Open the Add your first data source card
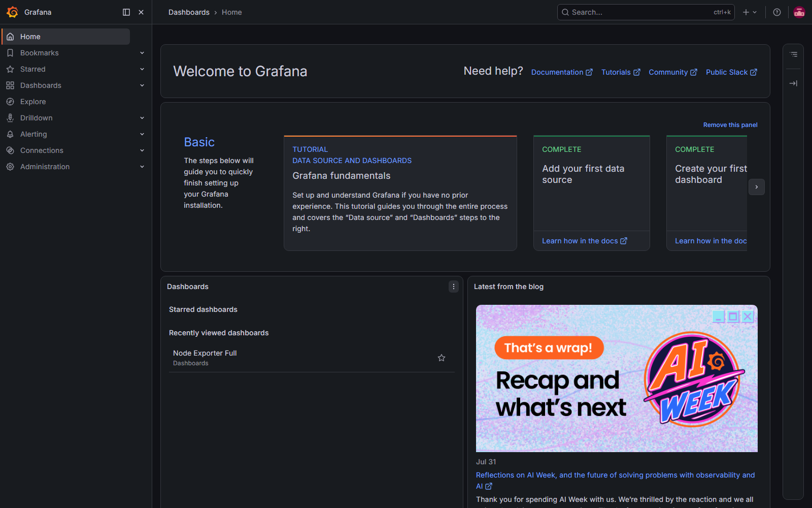This screenshot has height=508, width=812. pos(592,193)
